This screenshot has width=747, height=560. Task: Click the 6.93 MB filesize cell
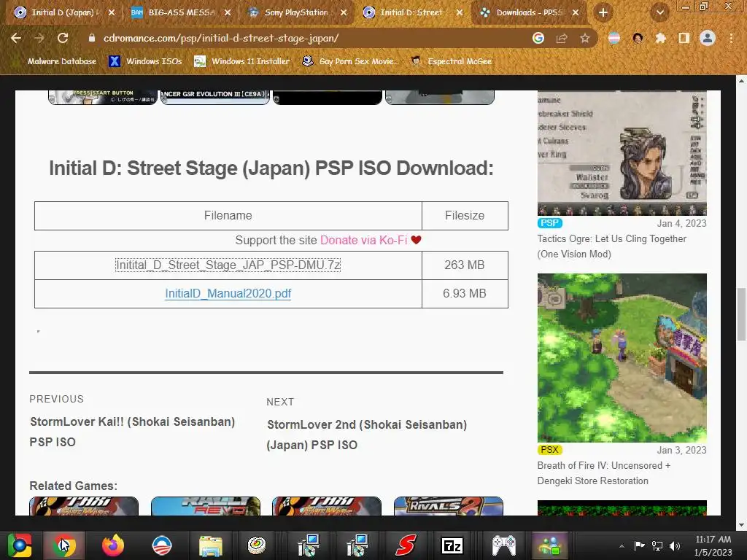[x=465, y=294]
